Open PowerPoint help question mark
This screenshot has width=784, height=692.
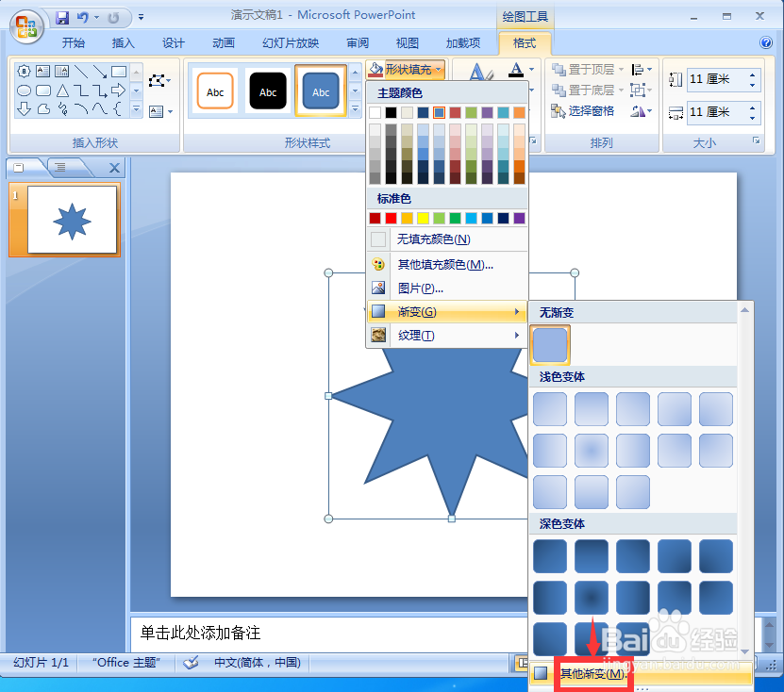pos(765,42)
